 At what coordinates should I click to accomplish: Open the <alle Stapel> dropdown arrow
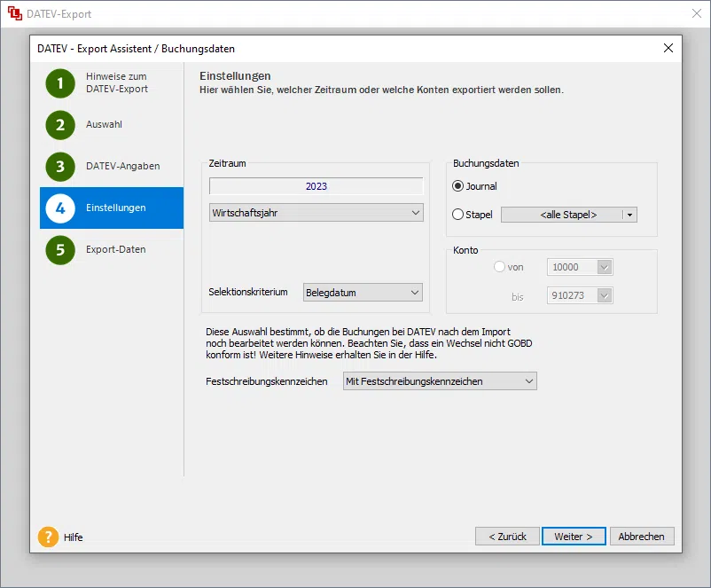tap(629, 215)
